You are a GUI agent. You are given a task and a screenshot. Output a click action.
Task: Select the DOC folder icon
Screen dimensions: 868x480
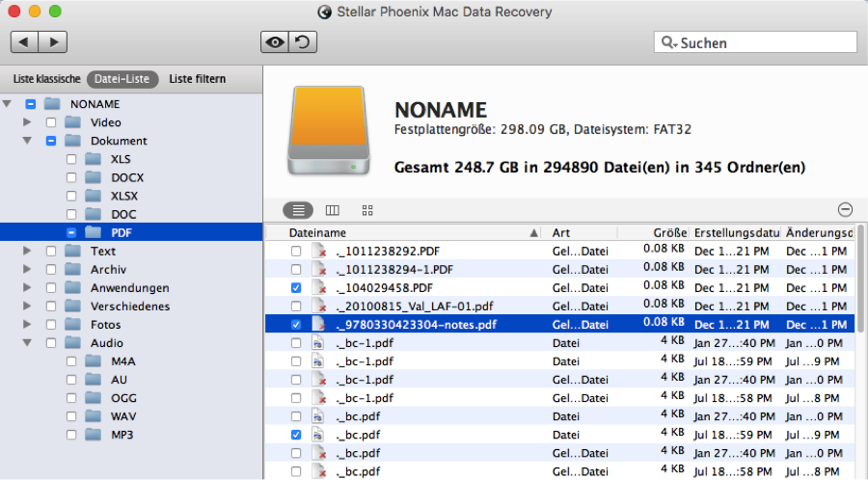[93, 214]
